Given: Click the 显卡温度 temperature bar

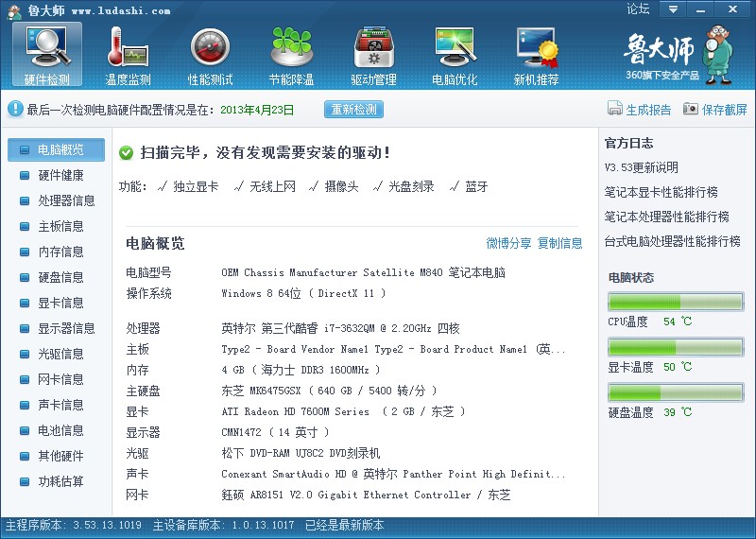Looking at the screenshot, I should [676, 347].
